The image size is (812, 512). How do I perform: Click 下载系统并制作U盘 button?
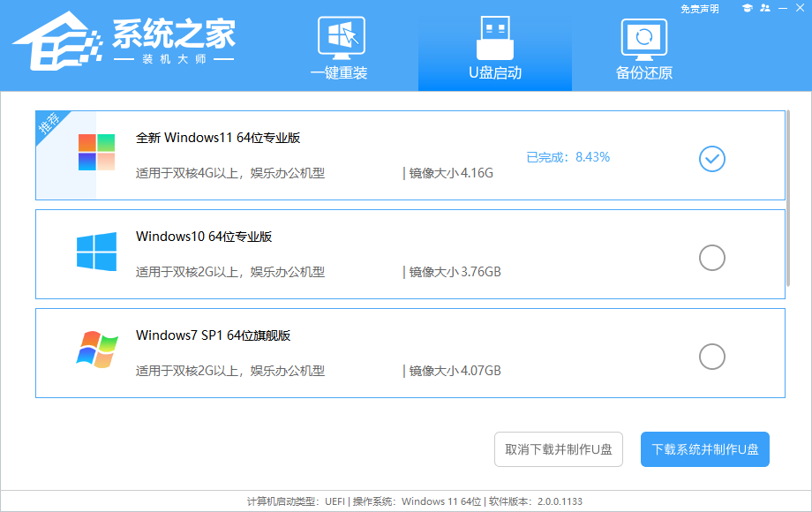[704, 449]
